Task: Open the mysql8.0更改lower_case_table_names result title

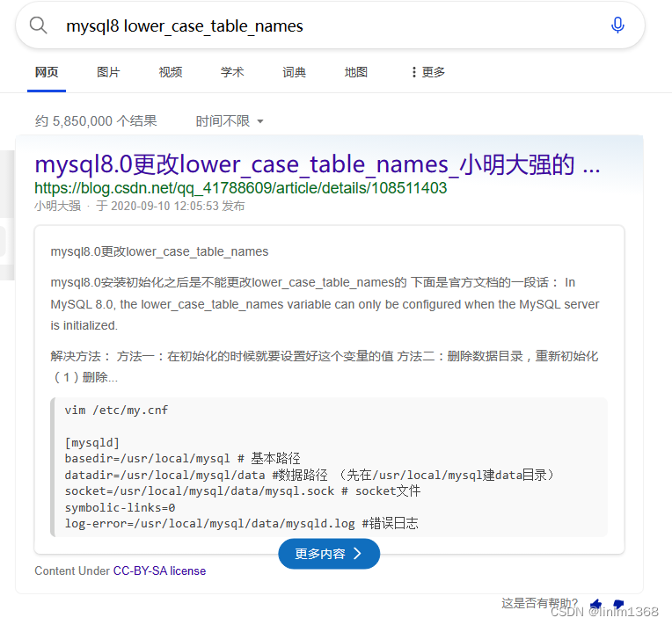Action: [x=318, y=164]
